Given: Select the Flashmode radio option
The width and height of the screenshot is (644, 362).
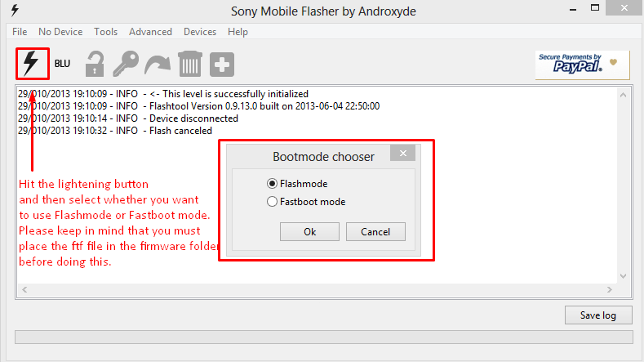Looking at the screenshot, I should pyautogui.click(x=297, y=184).
